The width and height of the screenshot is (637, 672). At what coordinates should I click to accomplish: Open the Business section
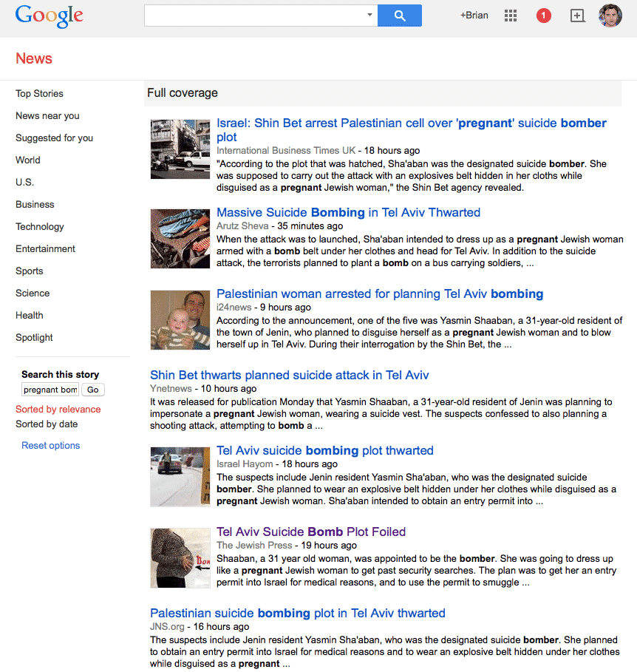click(x=35, y=205)
